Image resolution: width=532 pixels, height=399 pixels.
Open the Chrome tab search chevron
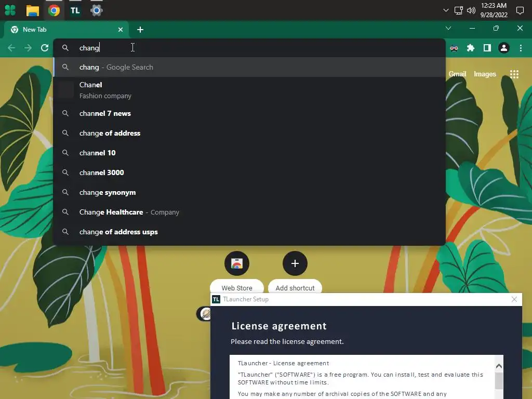(448, 28)
